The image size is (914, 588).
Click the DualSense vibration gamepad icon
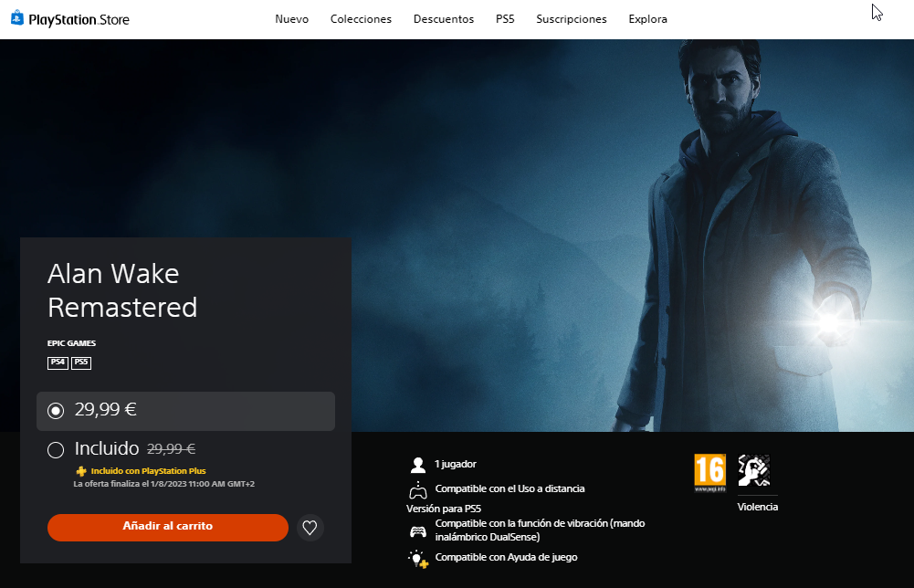[418, 530]
